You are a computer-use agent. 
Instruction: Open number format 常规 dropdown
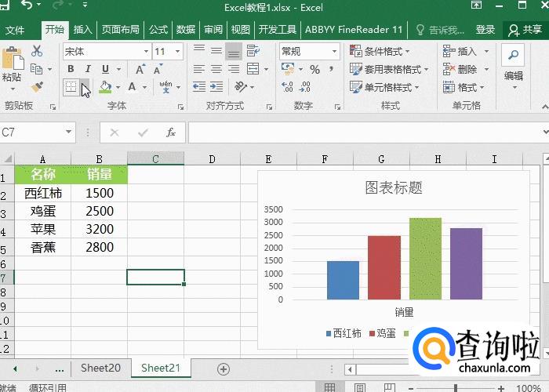coord(334,52)
